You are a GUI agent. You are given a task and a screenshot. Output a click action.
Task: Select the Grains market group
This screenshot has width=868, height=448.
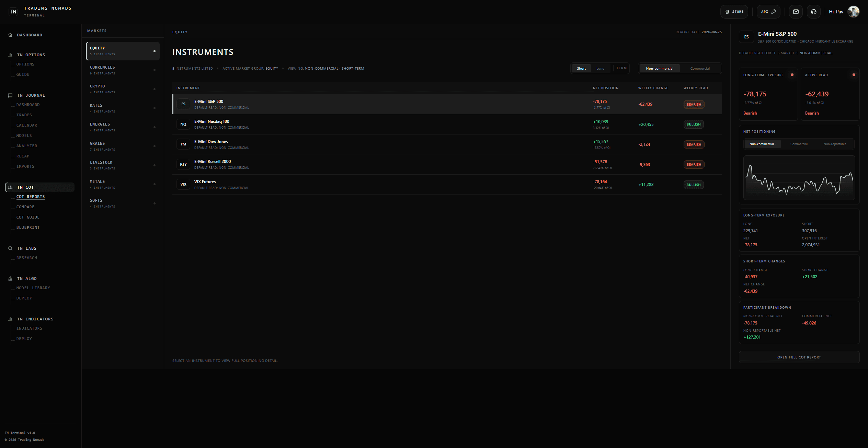click(123, 146)
